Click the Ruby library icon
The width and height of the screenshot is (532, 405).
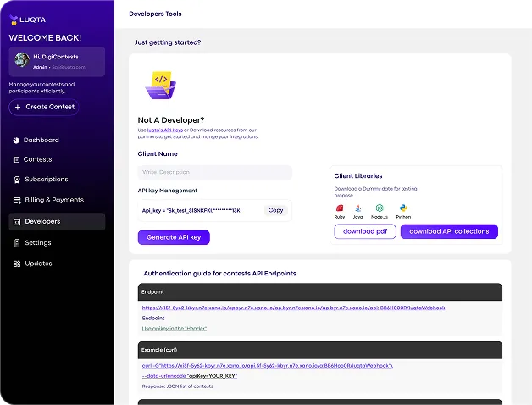[340, 208]
